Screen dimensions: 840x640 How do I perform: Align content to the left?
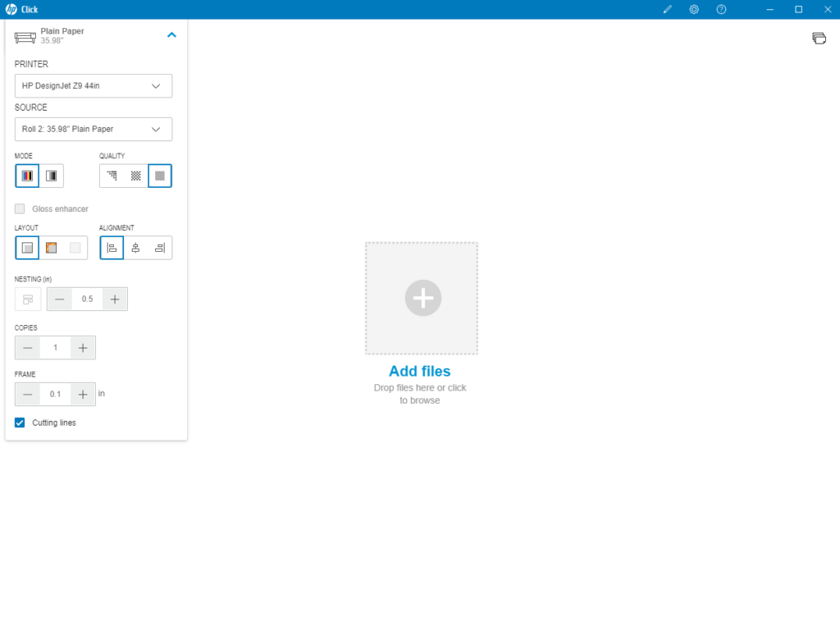pos(112,248)
